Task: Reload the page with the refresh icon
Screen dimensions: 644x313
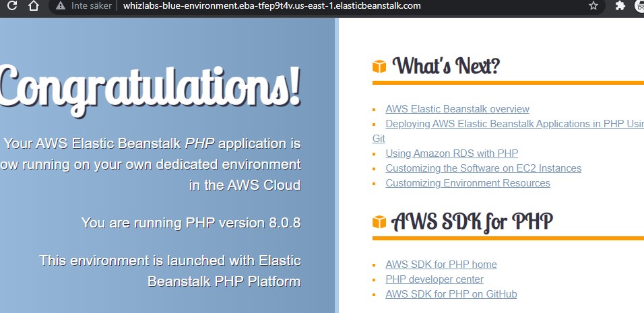Action: pyautogui.click(x=12, y=5)
